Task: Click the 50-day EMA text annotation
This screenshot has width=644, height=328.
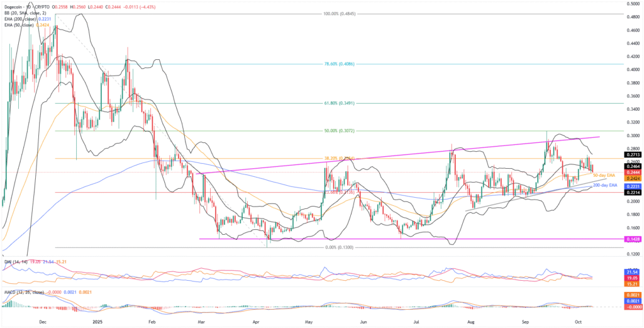Action: [604, 174]
